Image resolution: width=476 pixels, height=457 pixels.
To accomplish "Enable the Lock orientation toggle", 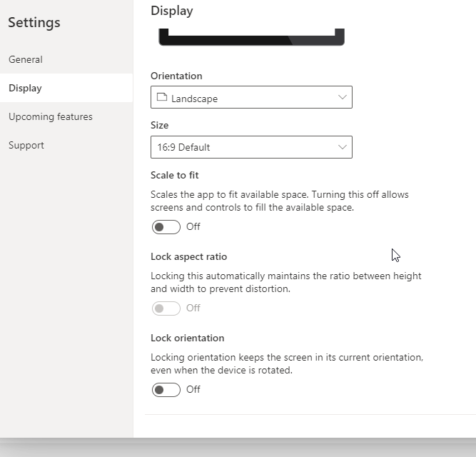I will (x=166, y=390).
